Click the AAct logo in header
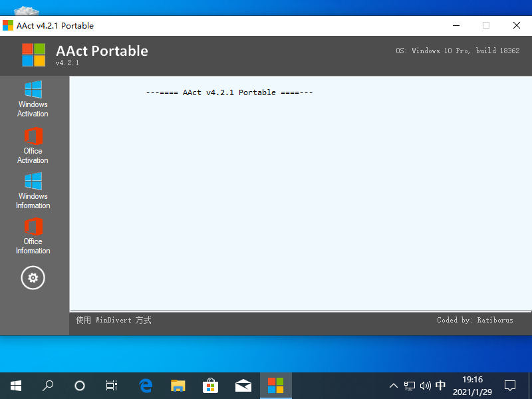The width and height of the screenshot is (532, 399). click(33, 55)
